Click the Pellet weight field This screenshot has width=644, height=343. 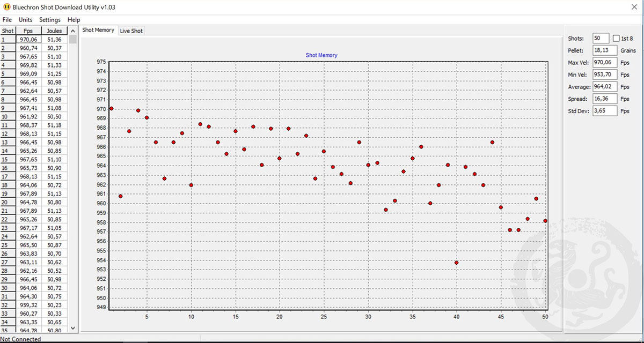[604, 50]
